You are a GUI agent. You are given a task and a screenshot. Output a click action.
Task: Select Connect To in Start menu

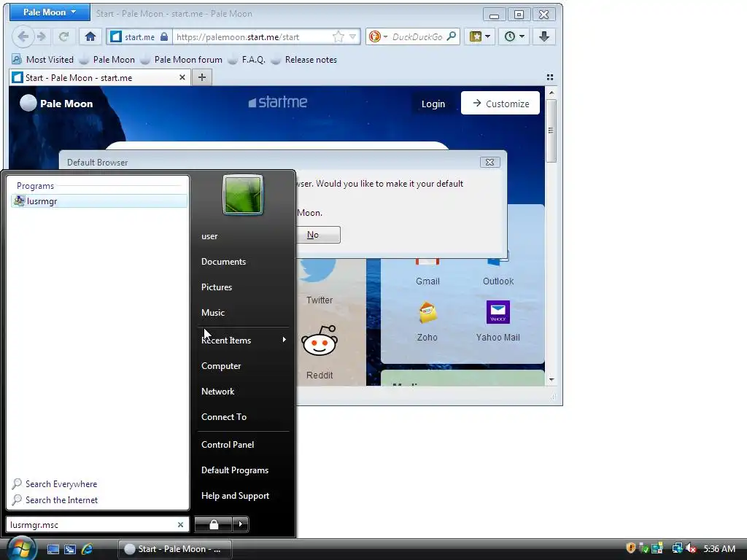[x=224, y=417]
